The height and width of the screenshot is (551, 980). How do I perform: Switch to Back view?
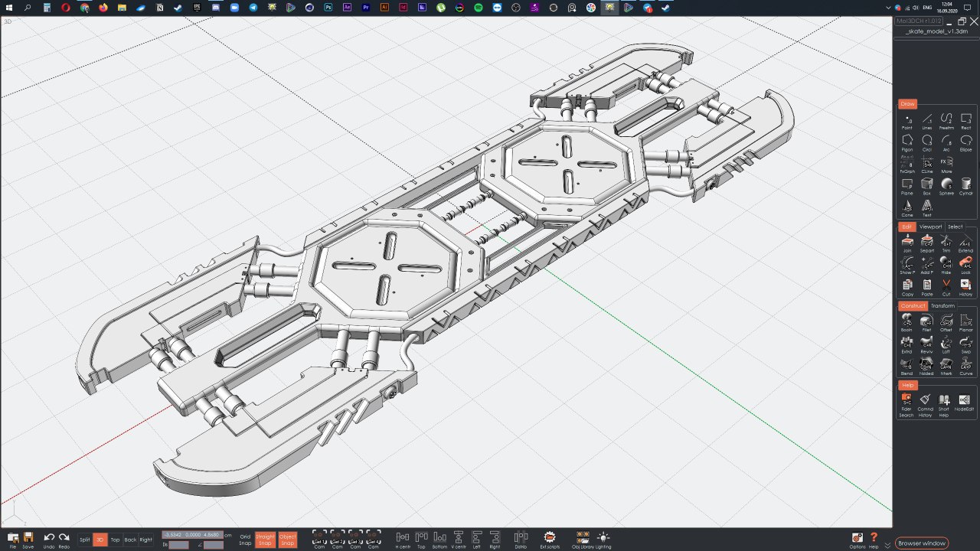pos(130,540)
